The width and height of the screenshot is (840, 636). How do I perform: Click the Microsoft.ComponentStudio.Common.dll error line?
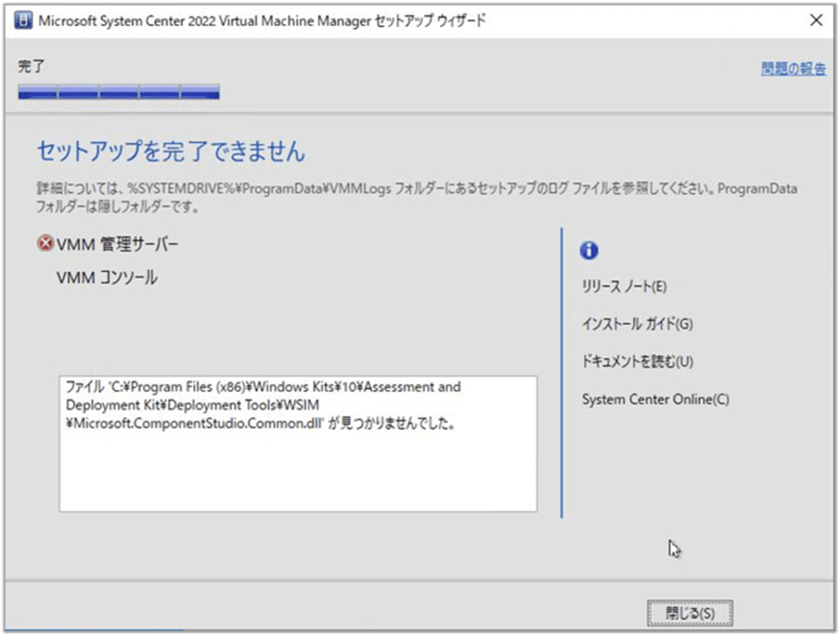coord(260,423)
